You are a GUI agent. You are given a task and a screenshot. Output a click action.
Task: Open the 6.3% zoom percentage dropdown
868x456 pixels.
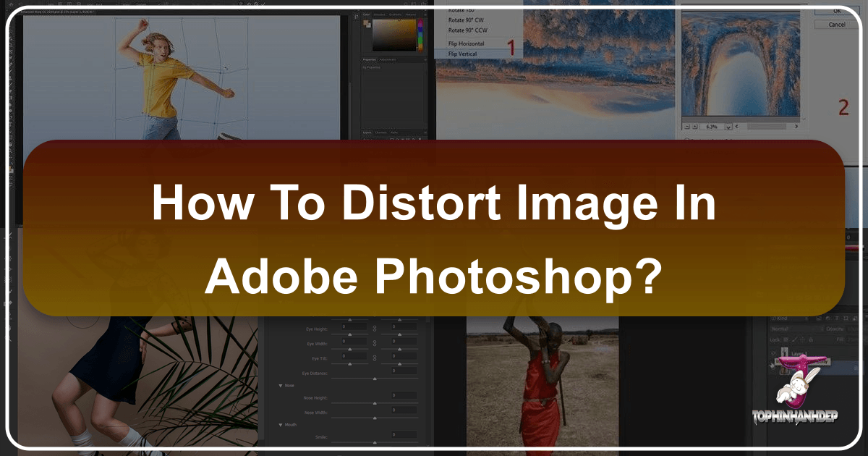[728, 126]
